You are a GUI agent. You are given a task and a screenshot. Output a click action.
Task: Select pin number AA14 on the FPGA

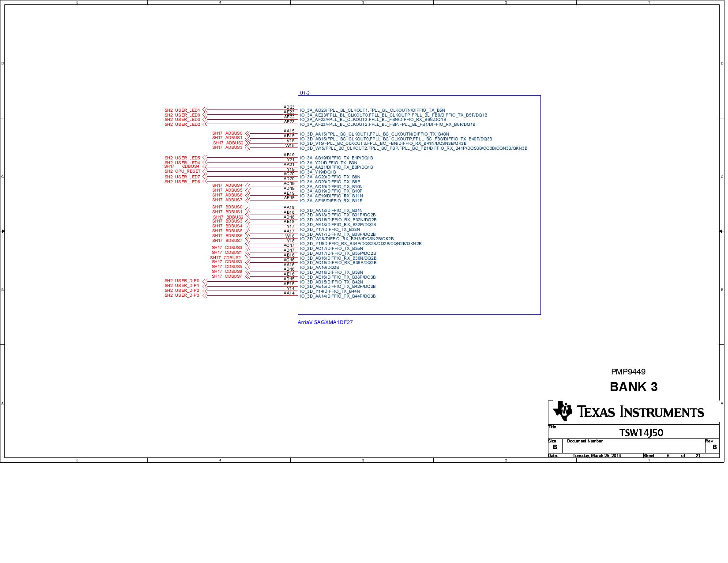coord(289,293)
